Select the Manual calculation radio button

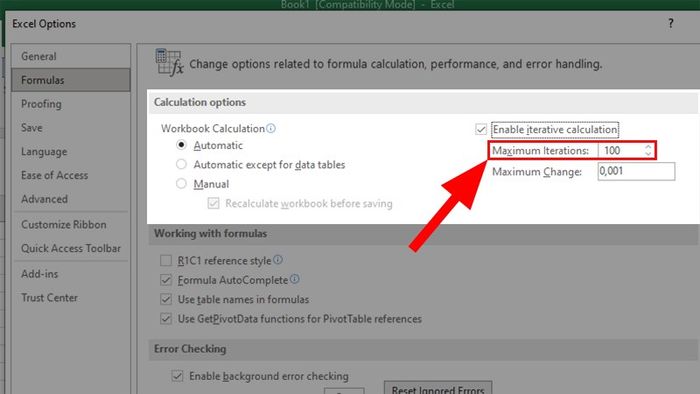(181, 183)
